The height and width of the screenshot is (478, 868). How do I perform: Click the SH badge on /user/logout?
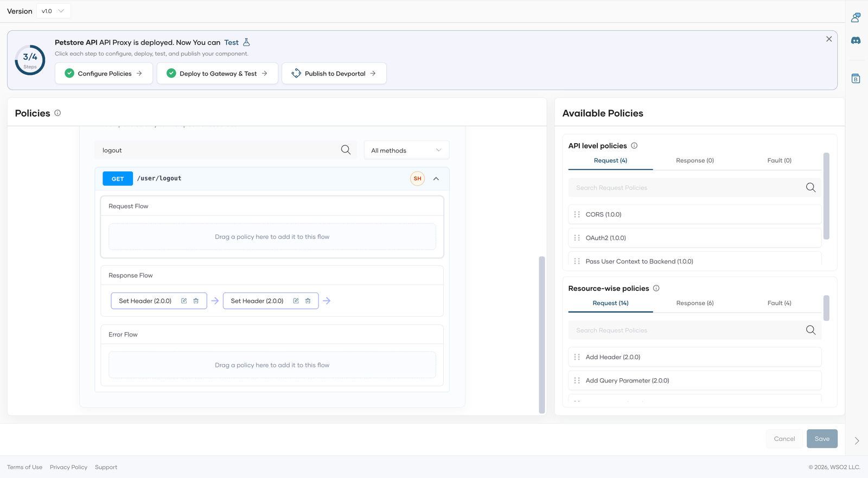point(417,179)
